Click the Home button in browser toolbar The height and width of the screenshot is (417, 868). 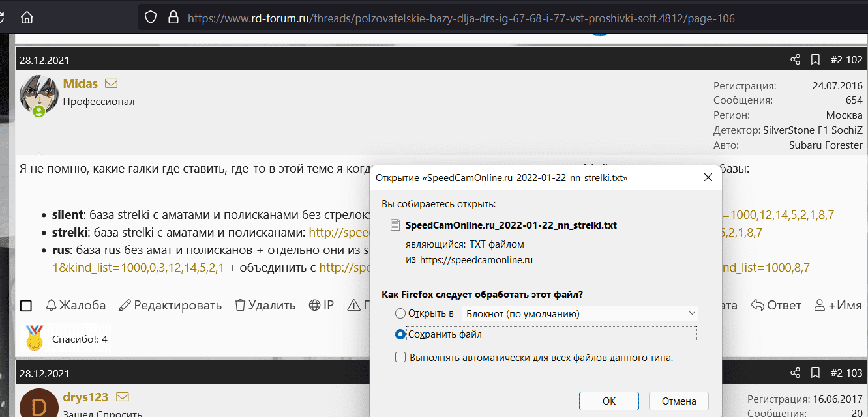pos(27,18)
